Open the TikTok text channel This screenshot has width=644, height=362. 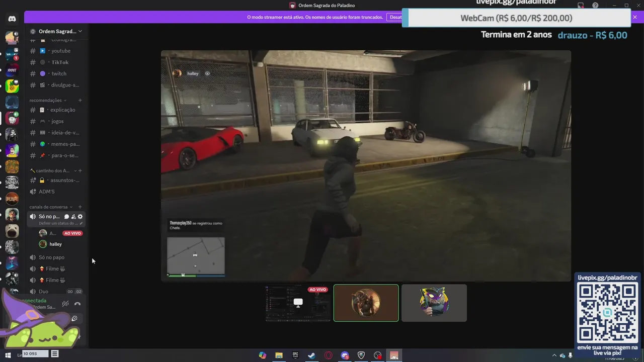click(x=56, y=62)
